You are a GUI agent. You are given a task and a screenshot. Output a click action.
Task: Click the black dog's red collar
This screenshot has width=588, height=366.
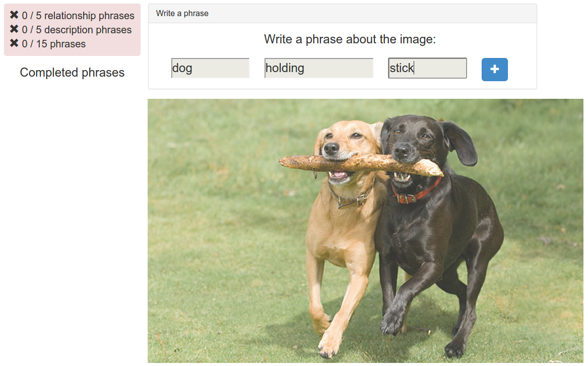pos(416,192)
